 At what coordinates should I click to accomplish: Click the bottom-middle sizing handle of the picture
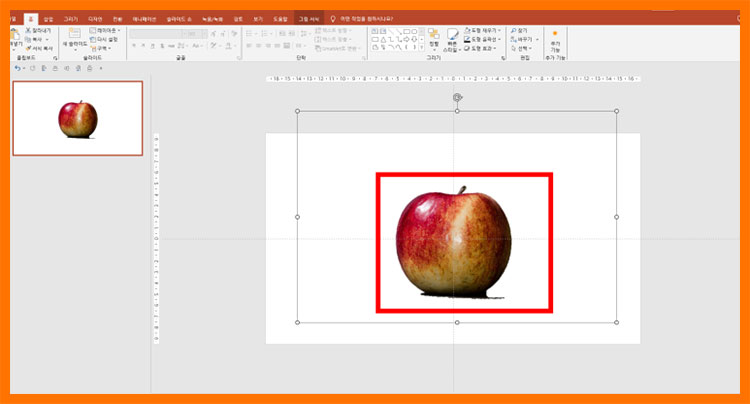click(457, 322)
